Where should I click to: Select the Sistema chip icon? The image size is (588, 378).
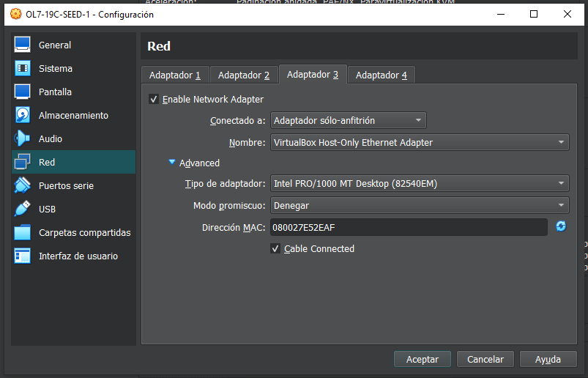23,68
